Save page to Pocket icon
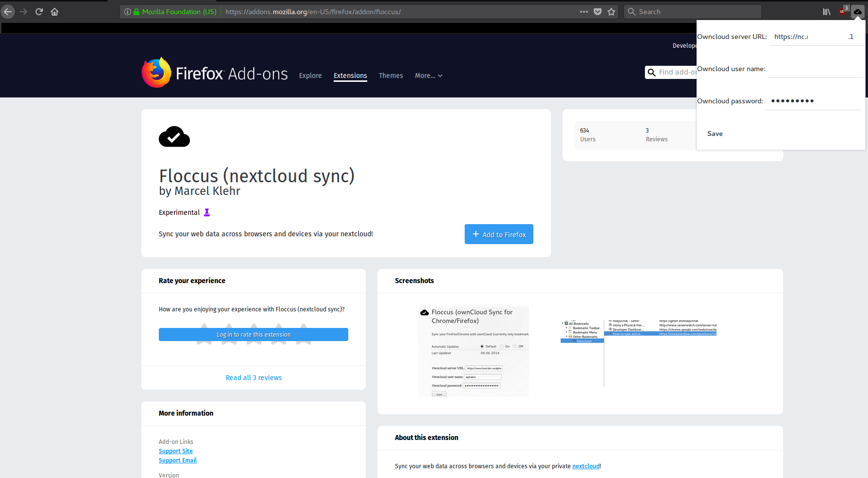The image size is (868, 478). click(598, 12)
